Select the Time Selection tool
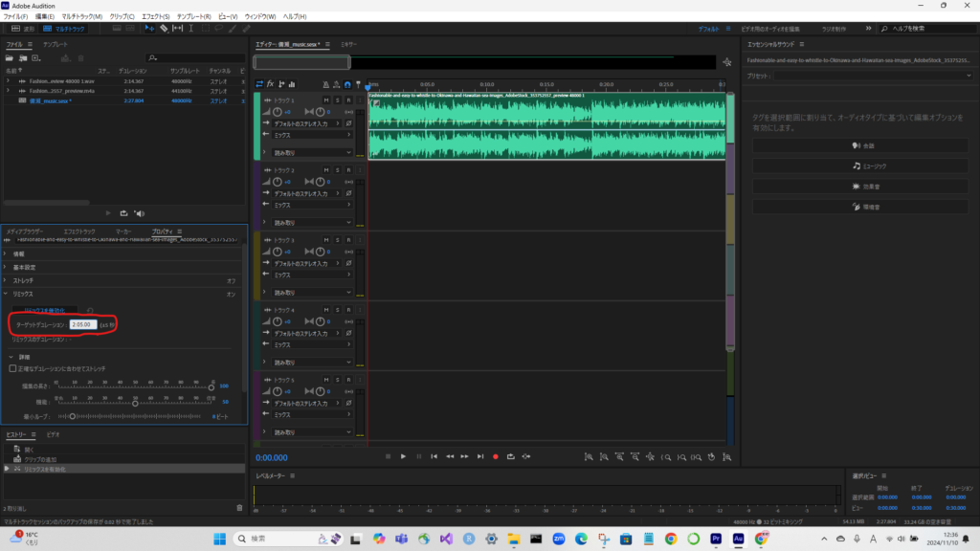The image size is (980, 551). pos(192,29)
